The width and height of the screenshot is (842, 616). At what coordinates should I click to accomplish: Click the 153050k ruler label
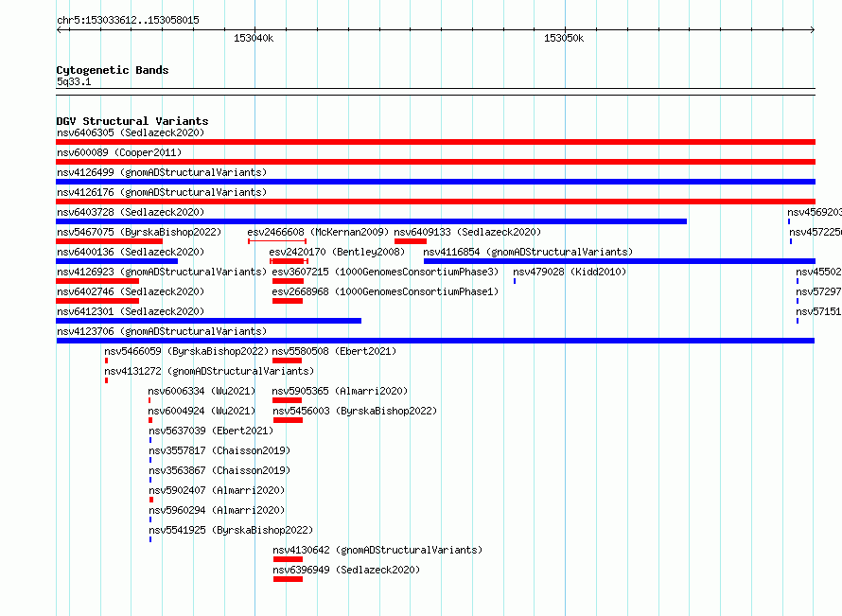click(x=564, y=39)
